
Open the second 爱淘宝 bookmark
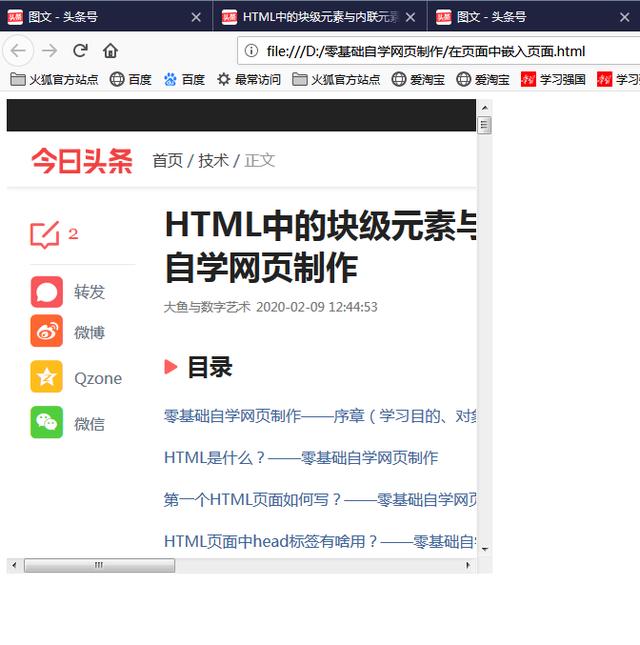(483, 79)
